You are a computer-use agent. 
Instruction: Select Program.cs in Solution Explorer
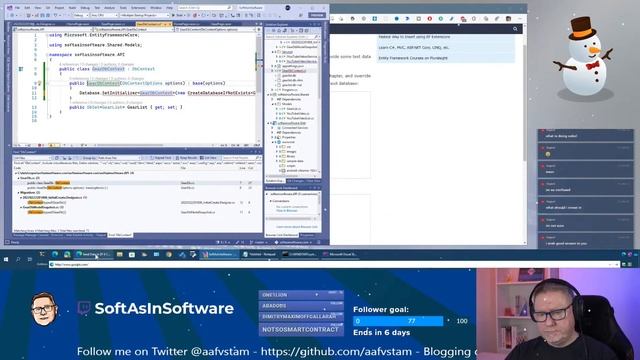(x=290, y=89)
